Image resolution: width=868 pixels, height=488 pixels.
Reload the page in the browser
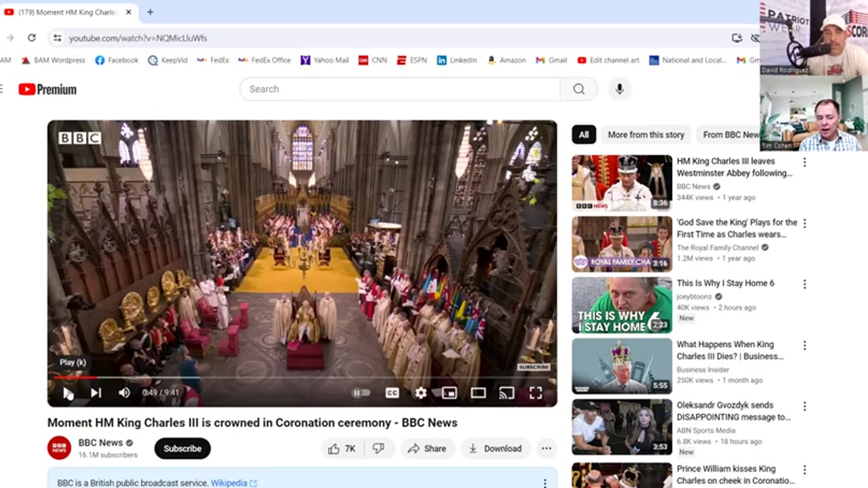pos(32,38)
